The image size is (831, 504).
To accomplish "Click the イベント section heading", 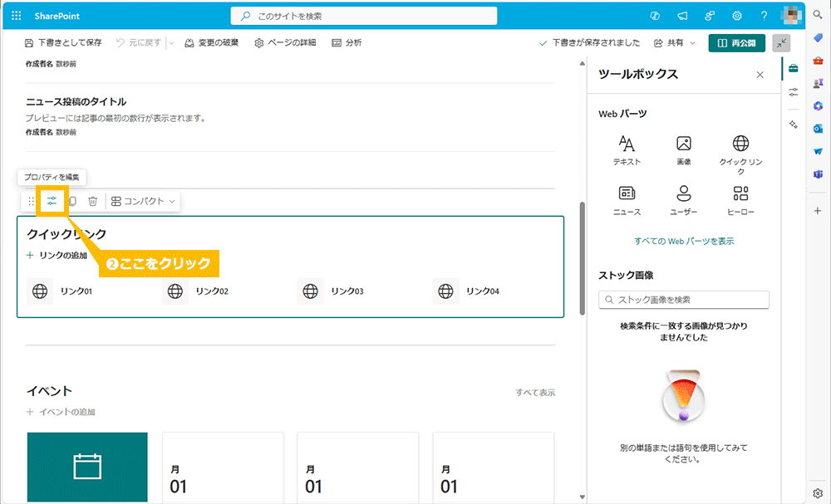I will pyautogui.click(x=49, y=391).
